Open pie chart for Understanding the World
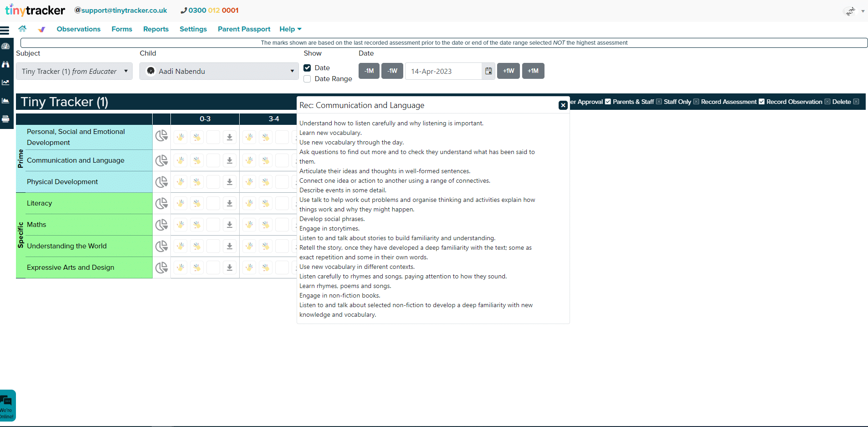The image size is (868, 427). [161, 246]
